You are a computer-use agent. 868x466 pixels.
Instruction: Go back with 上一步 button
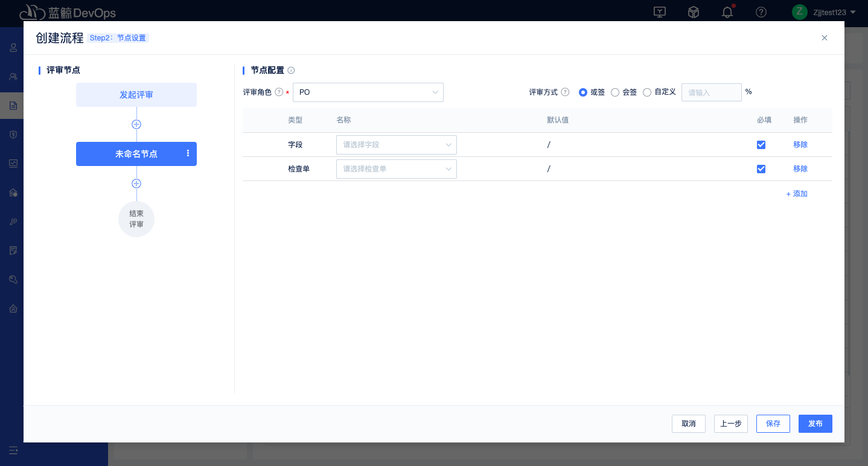pyautogui.click(x=731, y=424)
